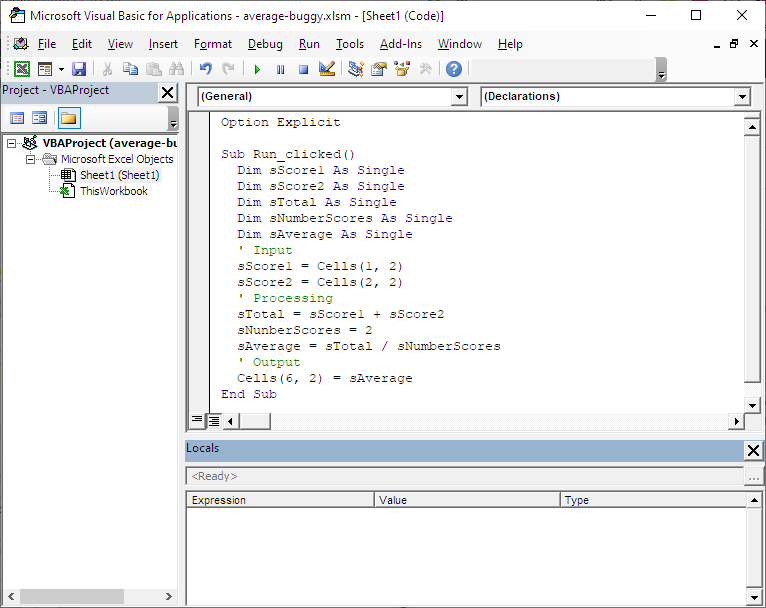The image size is (766, 608).
Task: Collapse the VBAProject tree node
Action: 11,143
